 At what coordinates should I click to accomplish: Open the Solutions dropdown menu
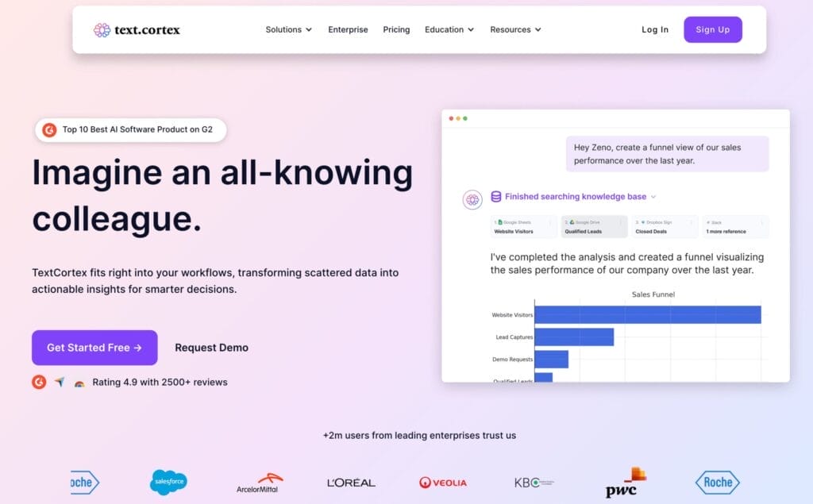click(x=289, y=29)
